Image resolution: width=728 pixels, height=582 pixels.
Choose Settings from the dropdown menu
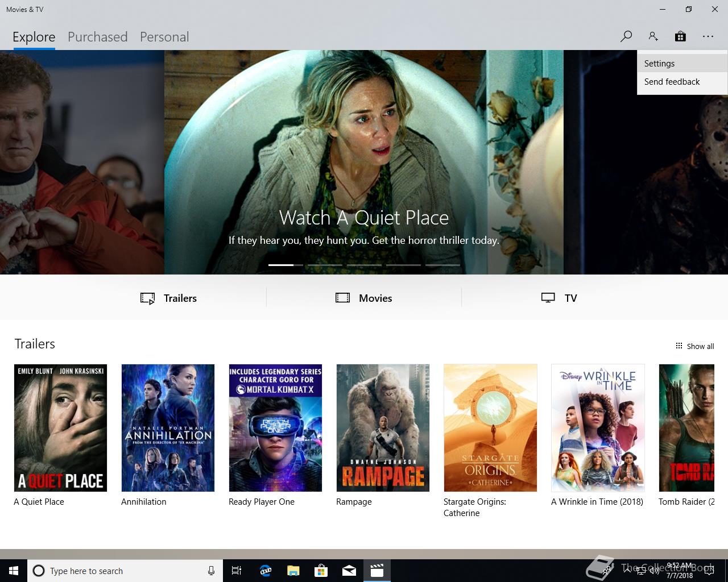[x=682, y=64]
